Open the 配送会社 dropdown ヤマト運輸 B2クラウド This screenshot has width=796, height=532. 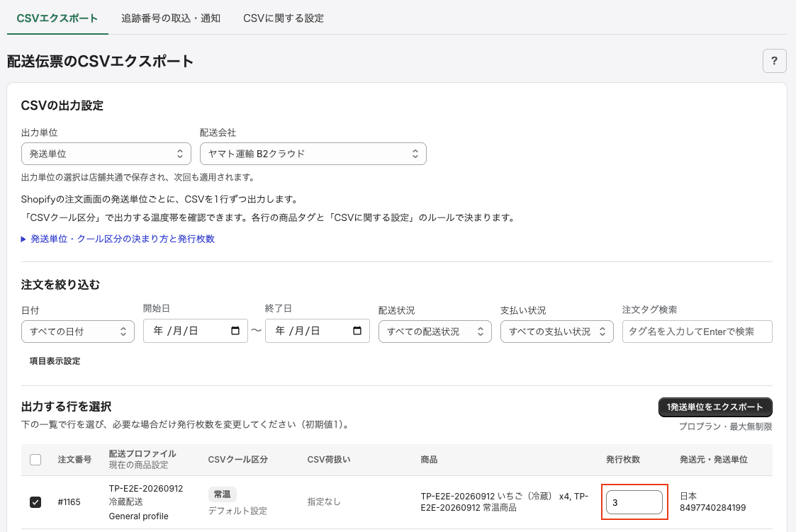pyautogui.click(x=313, y=154)
